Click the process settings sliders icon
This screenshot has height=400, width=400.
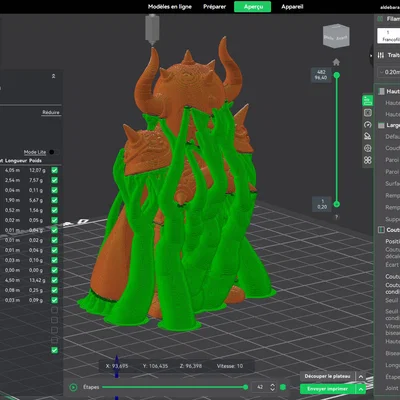(381, 55)
